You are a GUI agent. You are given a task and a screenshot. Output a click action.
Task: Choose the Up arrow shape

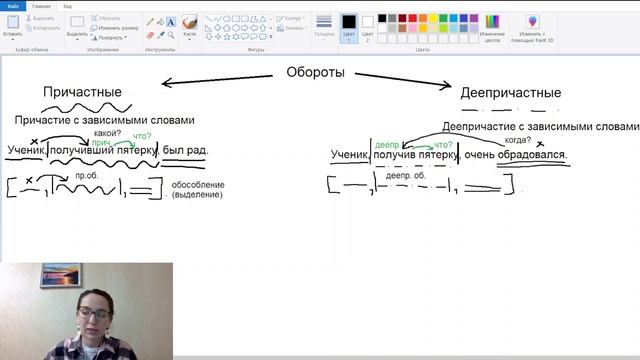(x=262, y=28)
